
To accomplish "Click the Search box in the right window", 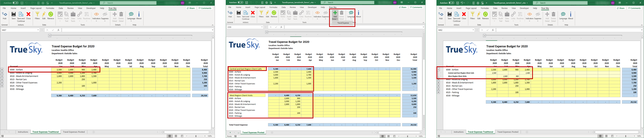I will coord(560,3).
